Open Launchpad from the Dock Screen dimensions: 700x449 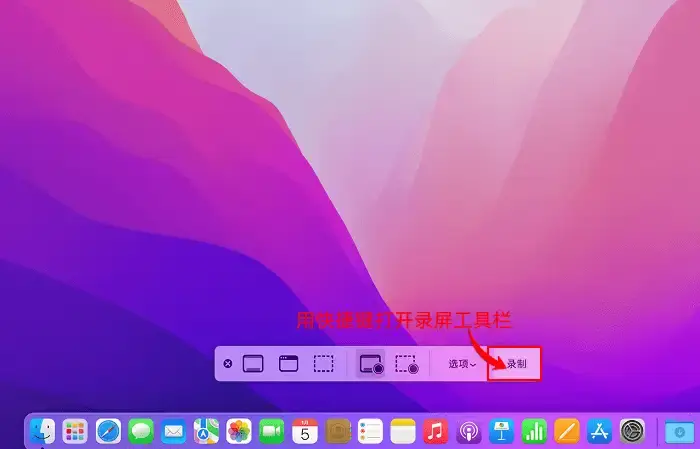pyautogui.click(x=75, y=432)
